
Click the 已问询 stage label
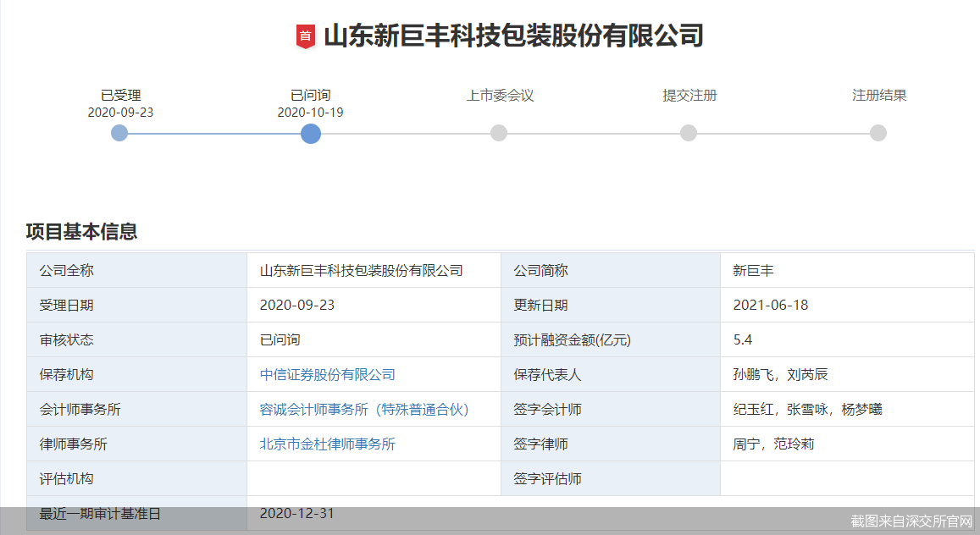(x=311, y=96)
